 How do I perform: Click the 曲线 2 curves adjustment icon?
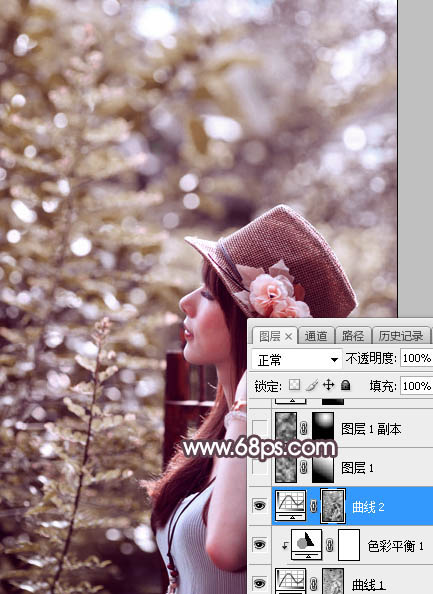click(x=290, y=505)
